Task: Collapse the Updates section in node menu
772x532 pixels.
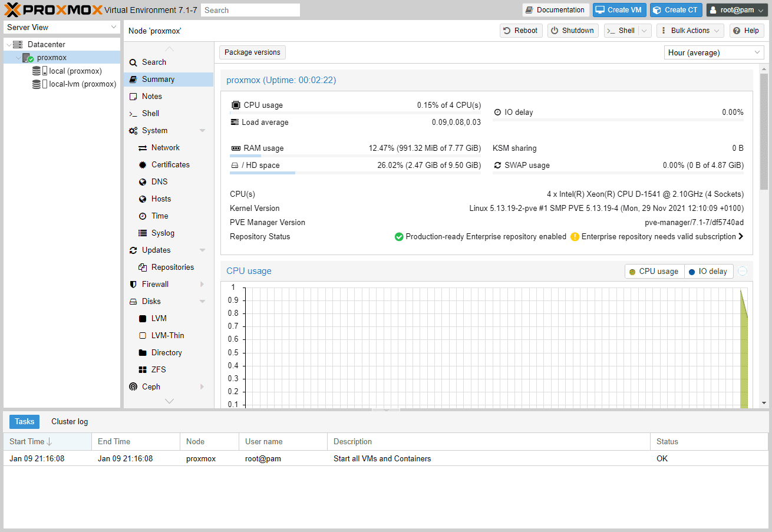Action: pos(202,250)
